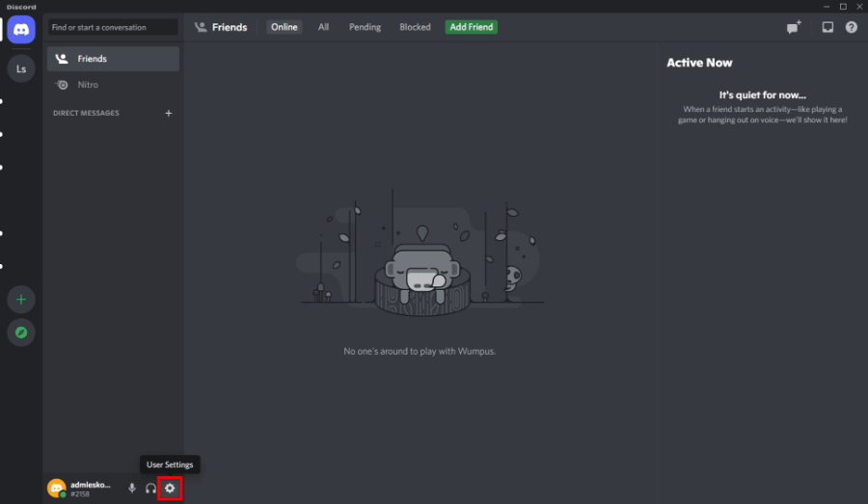Click the admlesko username text
The width and height of the screenshot is (868, 504).
pos(91,485)
